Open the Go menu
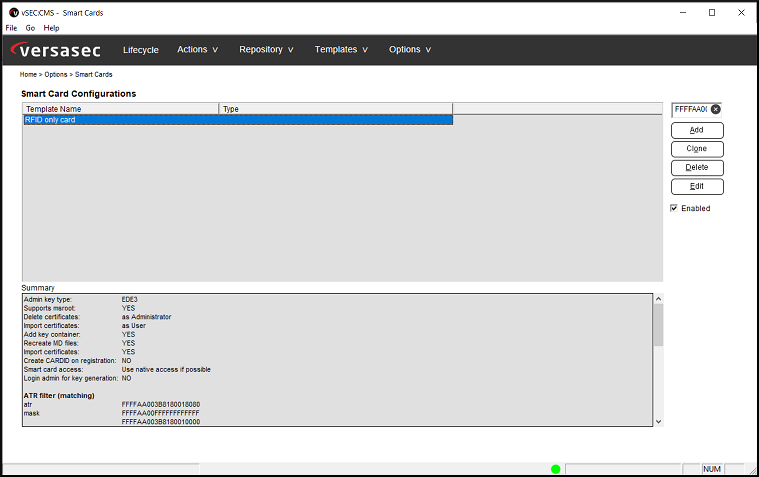 [x=30, y=28]
